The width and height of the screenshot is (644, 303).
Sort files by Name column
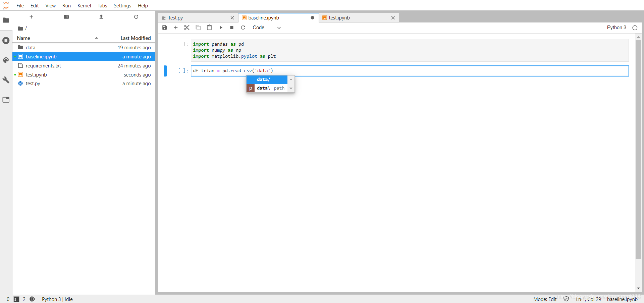pos(58,38)
